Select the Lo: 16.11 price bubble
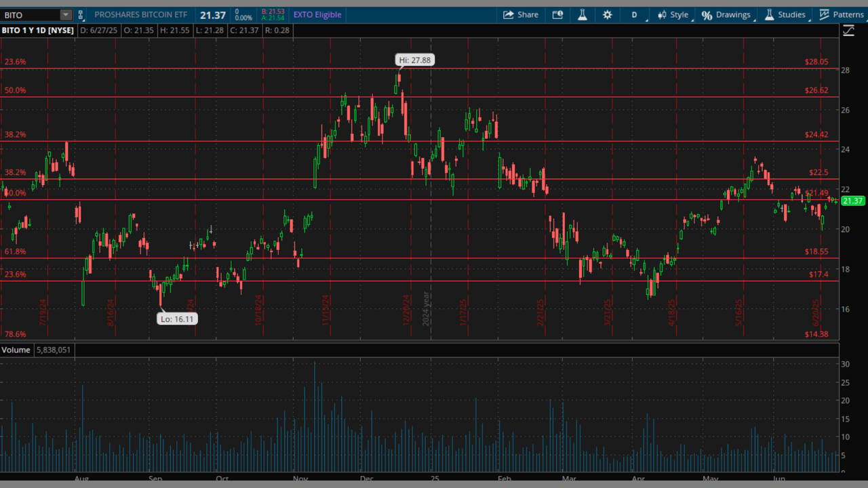 pyautogui.click(x=177, y=319)
